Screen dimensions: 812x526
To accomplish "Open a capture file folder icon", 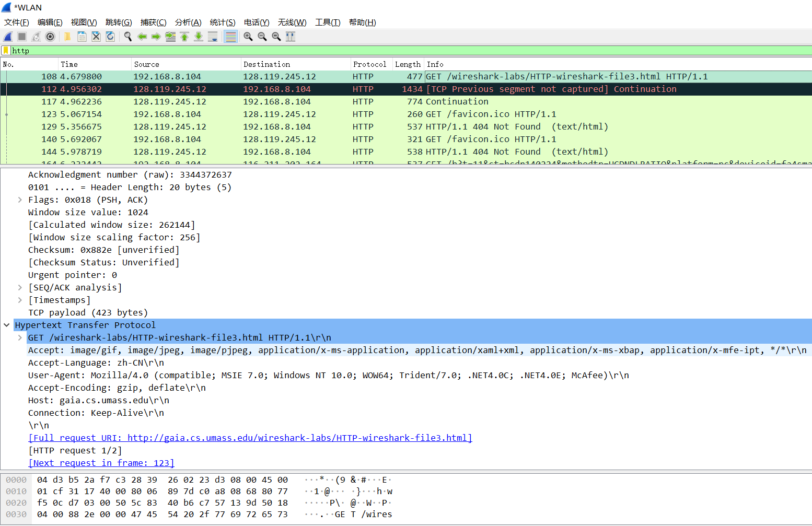I will [67, 37].
